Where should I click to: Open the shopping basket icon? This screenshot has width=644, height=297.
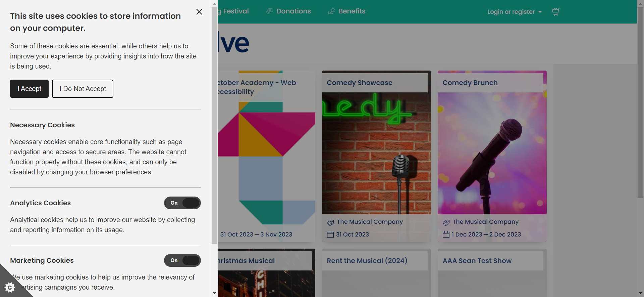tap(556, 12)
